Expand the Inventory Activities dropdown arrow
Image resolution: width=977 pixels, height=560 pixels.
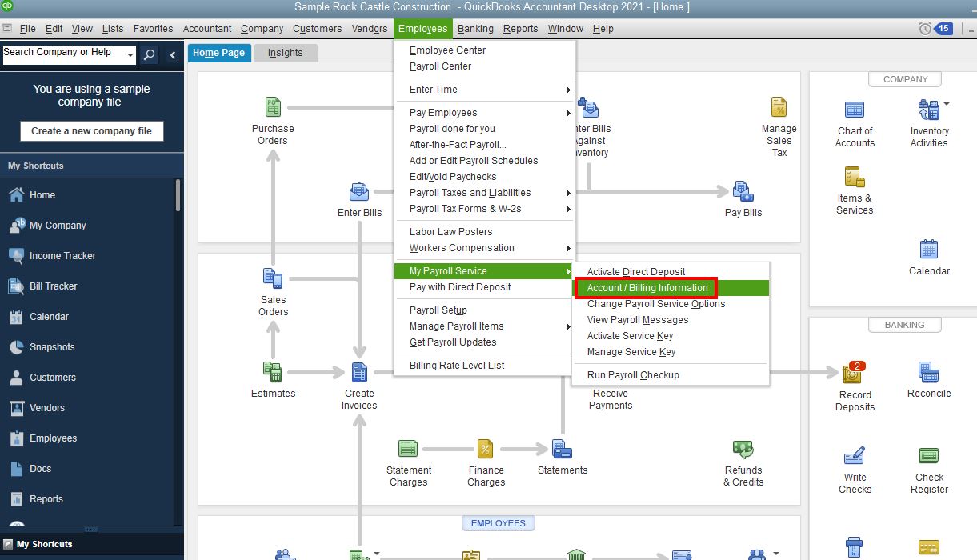point(947,104)
